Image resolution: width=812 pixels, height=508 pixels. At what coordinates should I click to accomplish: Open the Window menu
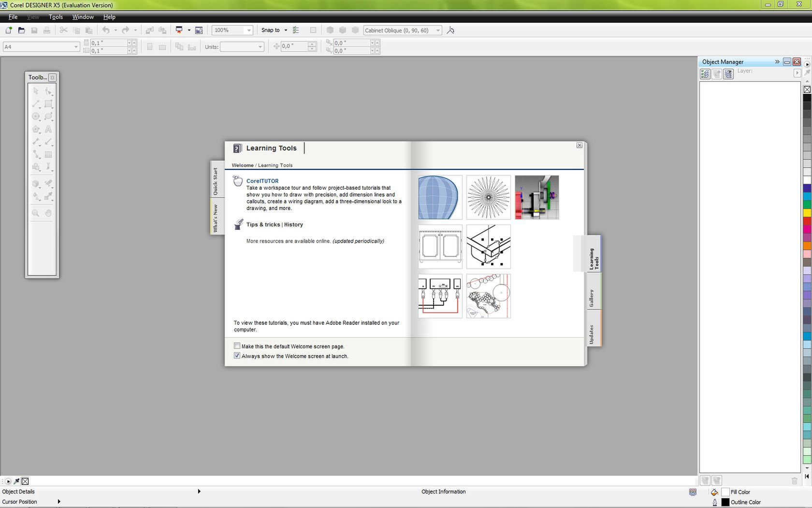tap(83, 17)
